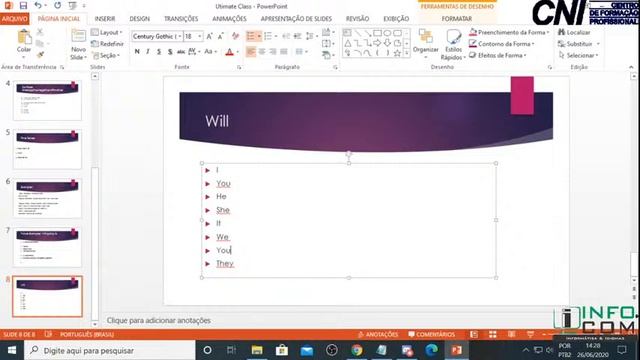640x360 pixels.
Task: Open the ARQUIVO tab
Action: pos(14,19)
